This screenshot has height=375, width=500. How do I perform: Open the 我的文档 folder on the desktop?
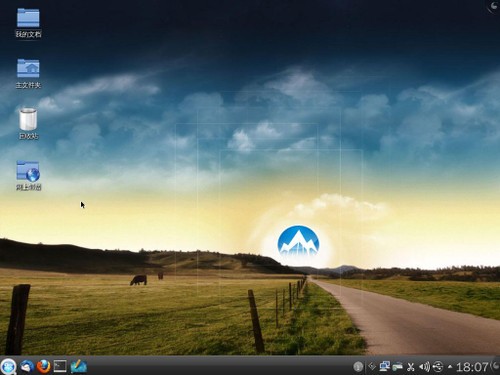click(28, 22)
